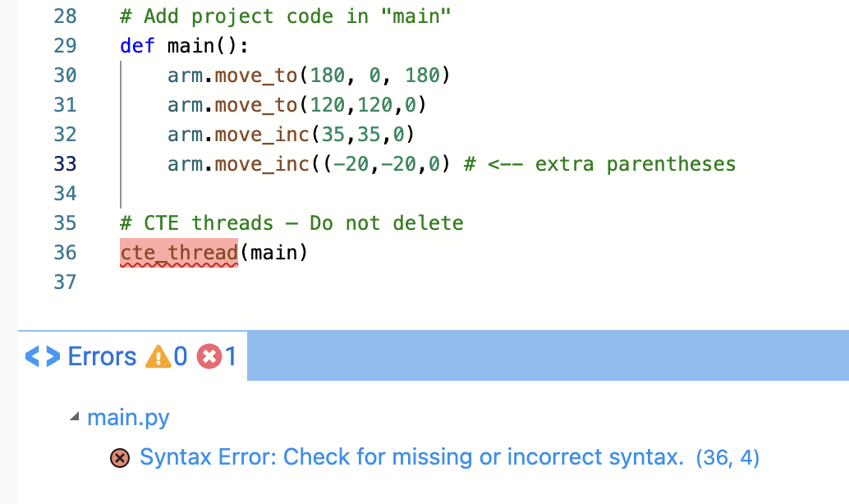Viewport: 849px width, 504px height.
Task: Click the arm.move_inc(35,35,0) call
Action: tap(291, 135)
